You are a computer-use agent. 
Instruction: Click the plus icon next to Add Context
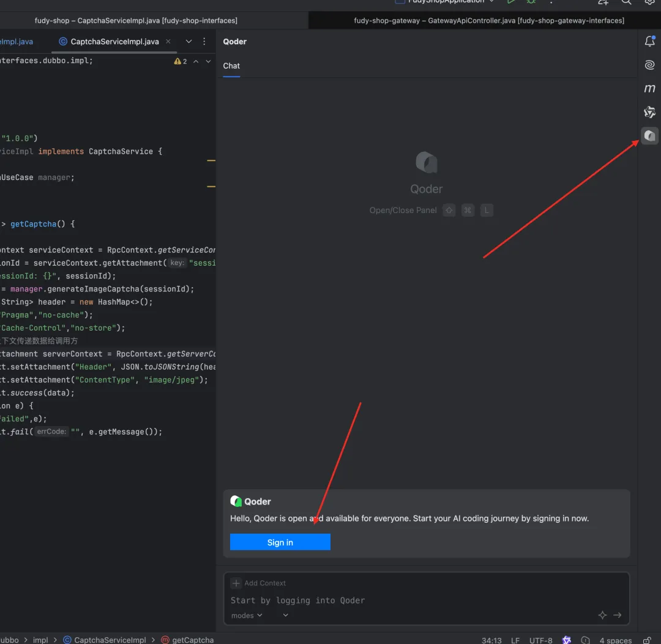(236, 583)
